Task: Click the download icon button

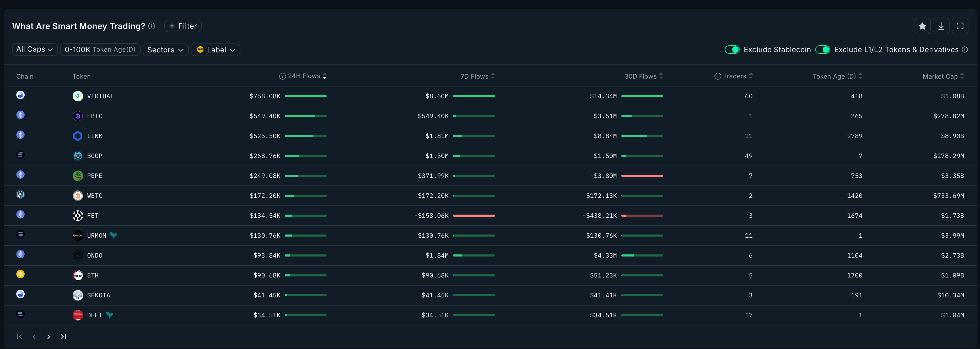Action: pos(941,26)
